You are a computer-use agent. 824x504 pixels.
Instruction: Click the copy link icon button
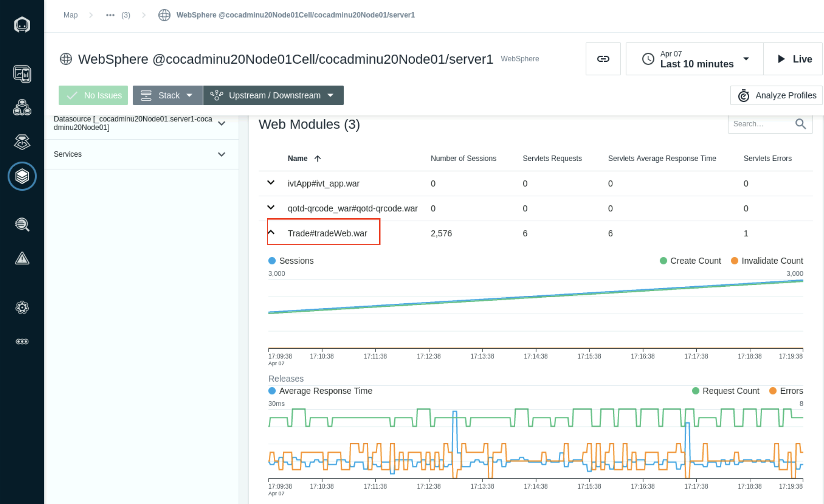click(x=603, y=59)
